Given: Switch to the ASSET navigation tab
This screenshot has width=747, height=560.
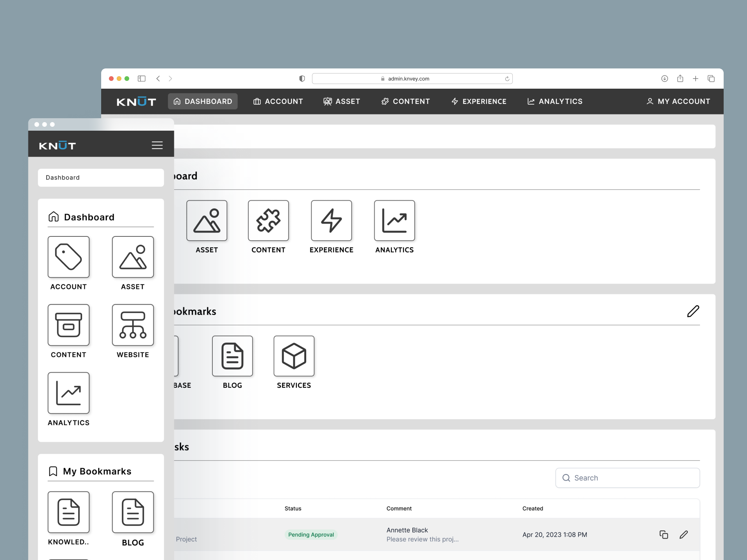Looking at the screenshot, I should point(342,101).
